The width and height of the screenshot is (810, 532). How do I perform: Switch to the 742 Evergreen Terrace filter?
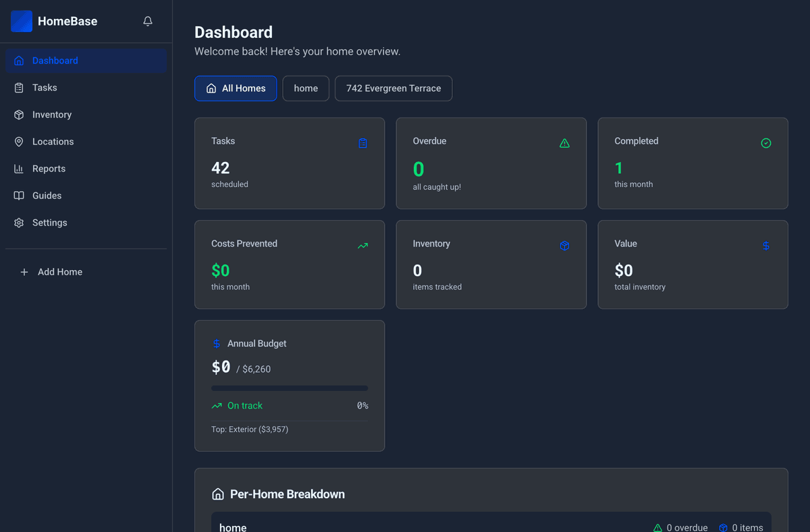(x=394, y=88)
